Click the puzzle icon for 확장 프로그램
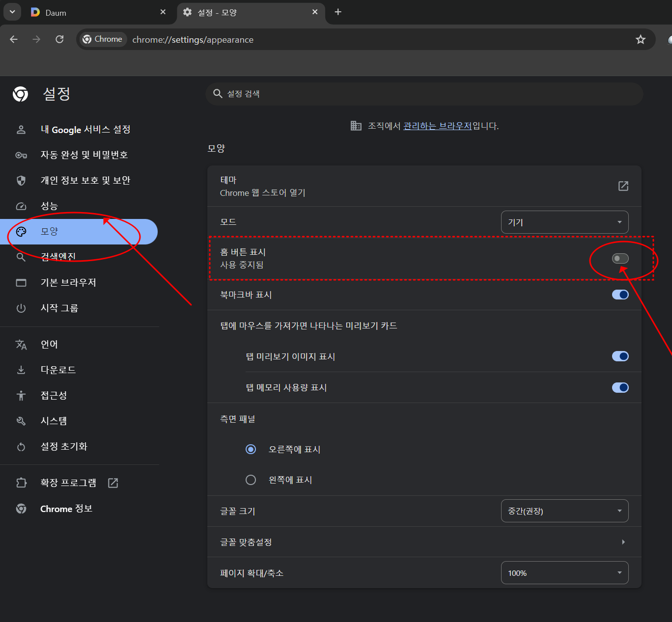Image resolution: width=672 pixels, height=622 pixels. click(x=21, y=483)
